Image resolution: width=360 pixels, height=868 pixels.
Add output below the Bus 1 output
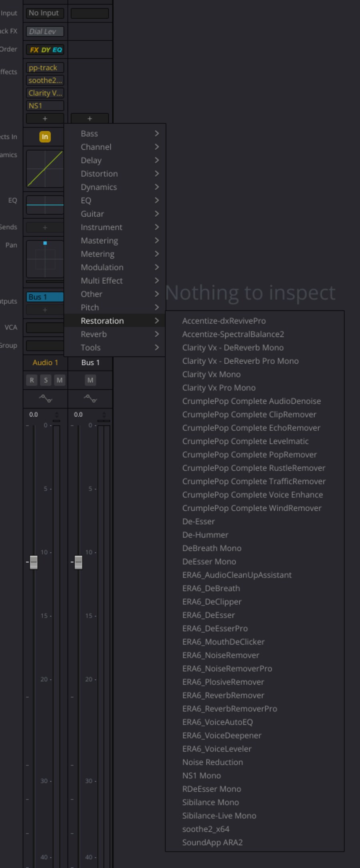pos(45,310)
